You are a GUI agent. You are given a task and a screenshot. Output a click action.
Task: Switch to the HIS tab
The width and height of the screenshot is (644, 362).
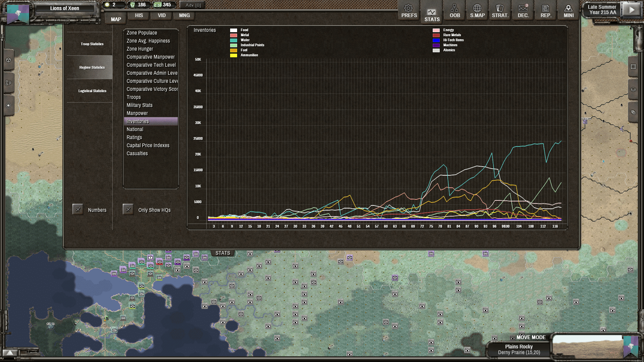[139, 15]
